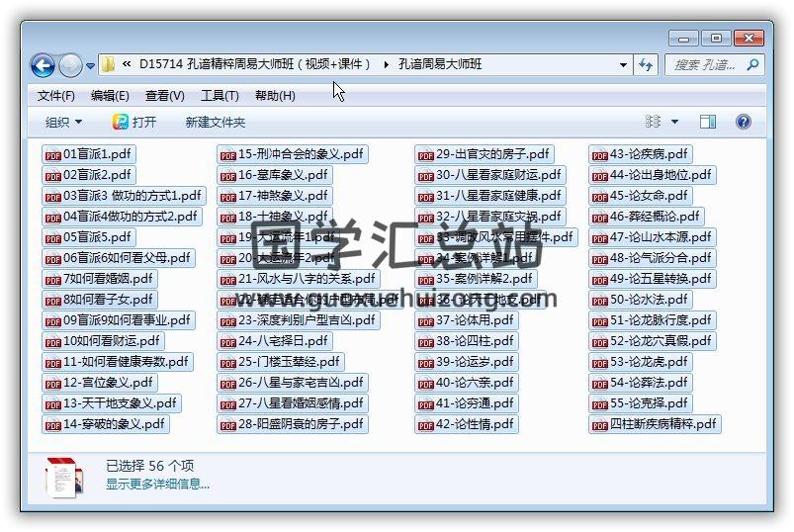This screenshot has height=532, width=794.
Task: Select file 27-八星看婚姻感情.pdf
Action: 292,402
